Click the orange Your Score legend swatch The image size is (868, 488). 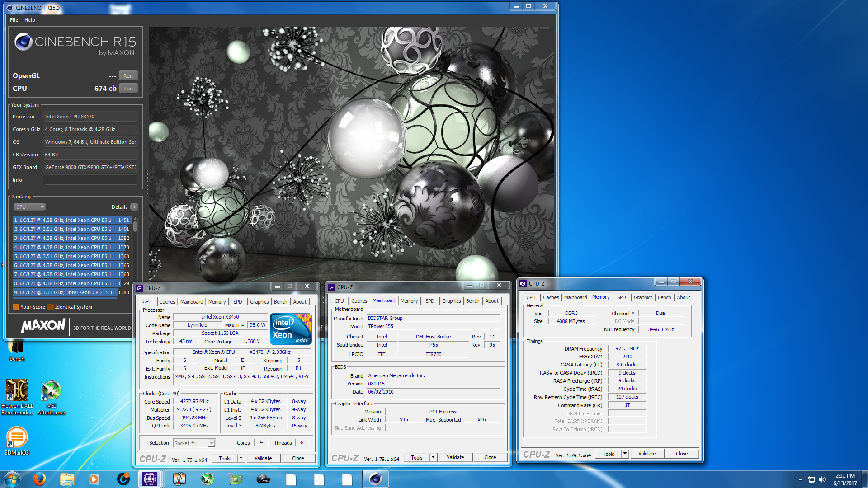pos(16,307)
